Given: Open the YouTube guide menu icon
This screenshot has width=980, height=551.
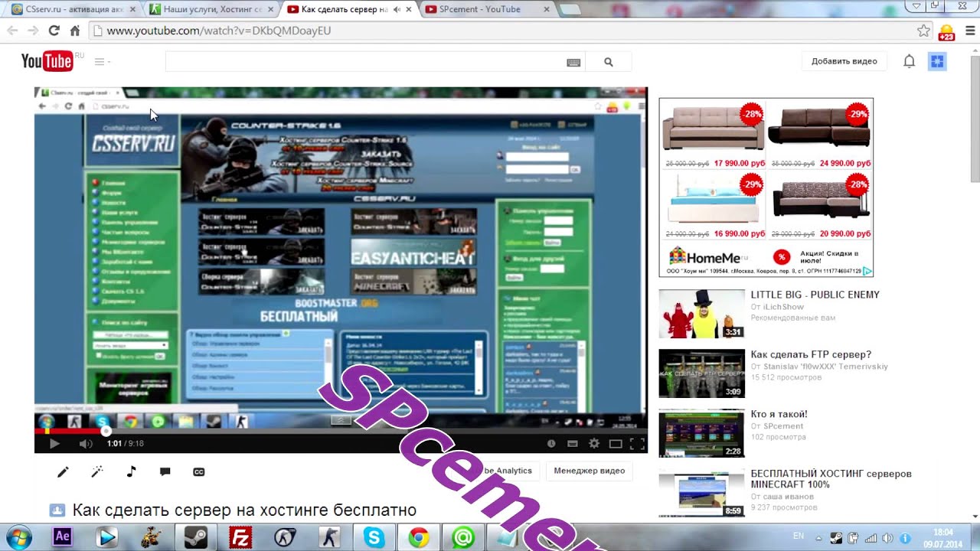Looking at the screenshot, I should pyautogui.click(x=102, y=61).
